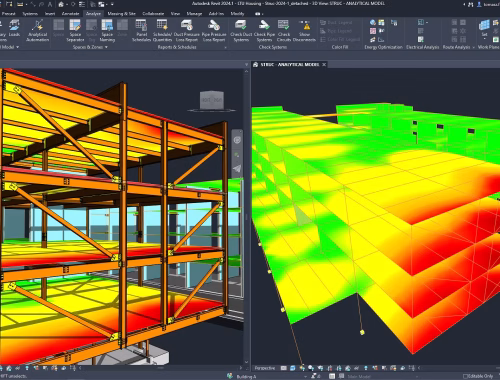
Task: Click the top icon in Electrical Analysis panel
Action: coord(421,22)
